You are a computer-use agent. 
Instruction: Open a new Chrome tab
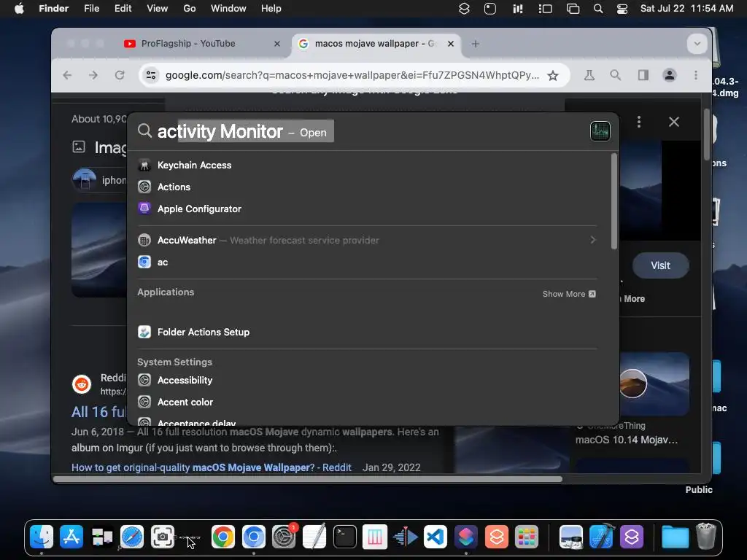coord(475,44)
